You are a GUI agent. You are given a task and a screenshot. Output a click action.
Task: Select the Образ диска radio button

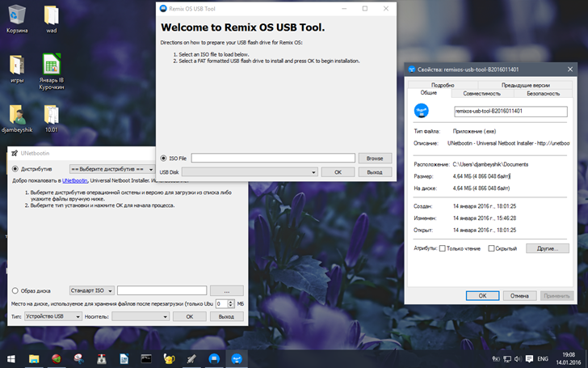coord(15,290)
